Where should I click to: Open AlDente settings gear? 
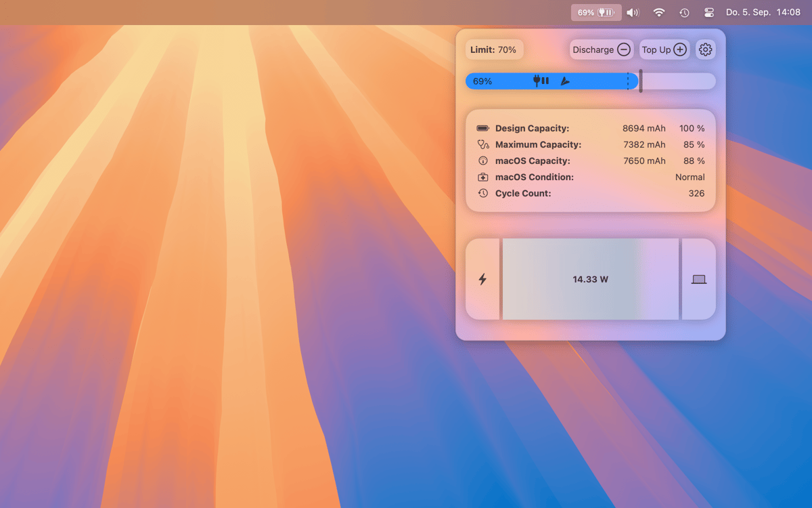[705, 49]
